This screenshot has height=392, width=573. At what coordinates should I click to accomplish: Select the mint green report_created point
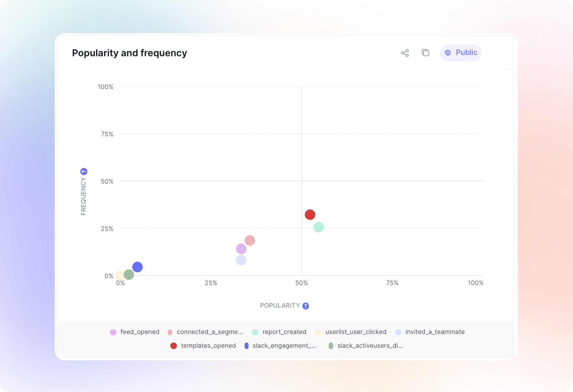click(x=318, y=227)
